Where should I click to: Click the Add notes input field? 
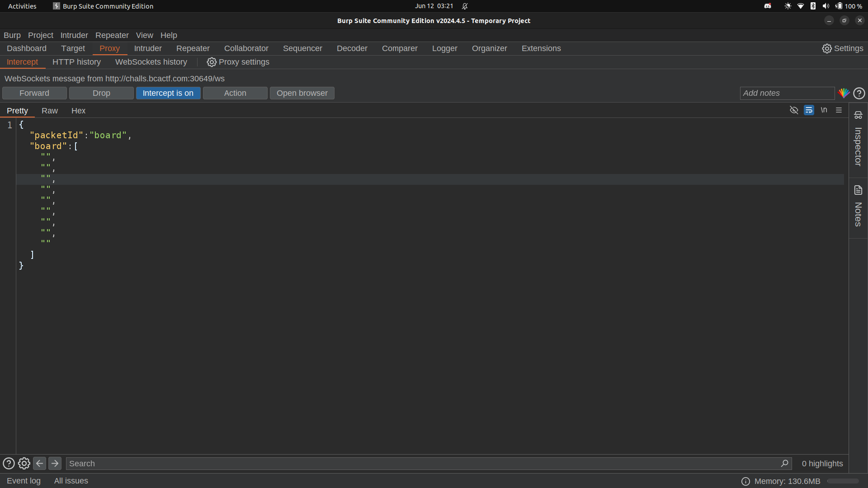click(787, 93)
